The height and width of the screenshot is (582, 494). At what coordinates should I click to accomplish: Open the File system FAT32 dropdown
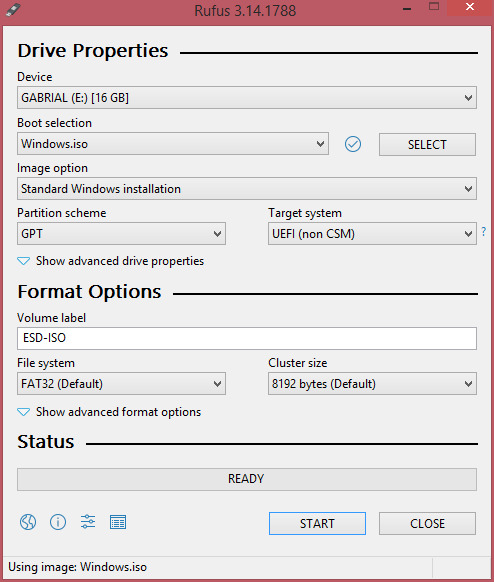click(121, 383)
